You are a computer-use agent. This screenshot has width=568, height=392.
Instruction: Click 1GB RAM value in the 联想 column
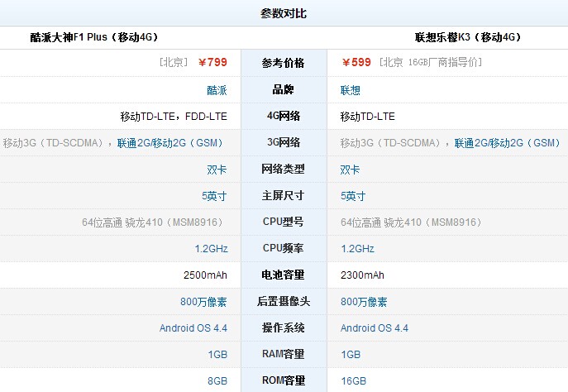click(x=351, y=354)
